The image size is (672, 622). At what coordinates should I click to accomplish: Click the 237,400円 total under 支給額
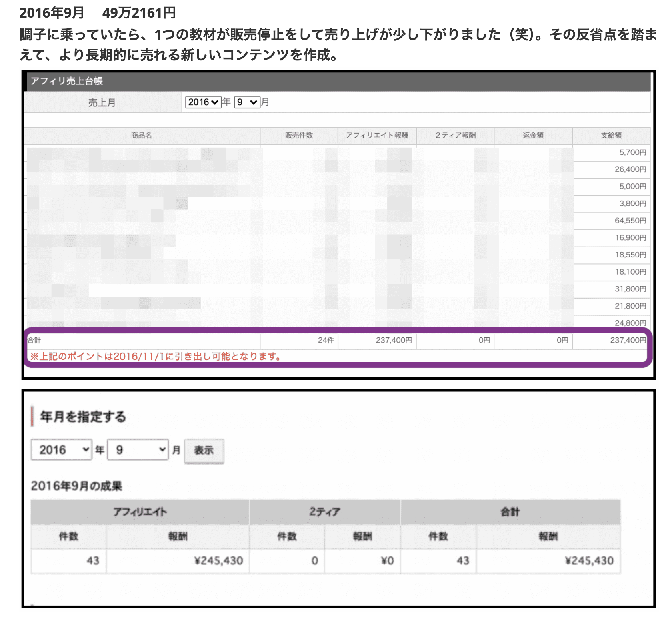click(628, 340)
